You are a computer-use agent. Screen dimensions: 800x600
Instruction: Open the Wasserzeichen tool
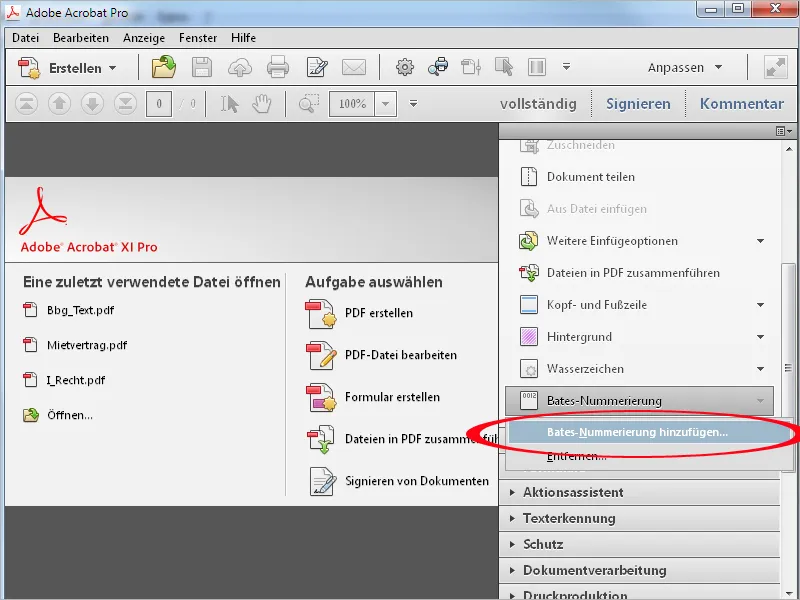584,368
